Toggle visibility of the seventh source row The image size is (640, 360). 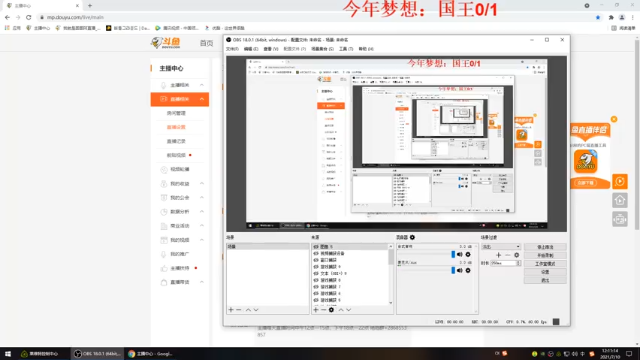316,287
